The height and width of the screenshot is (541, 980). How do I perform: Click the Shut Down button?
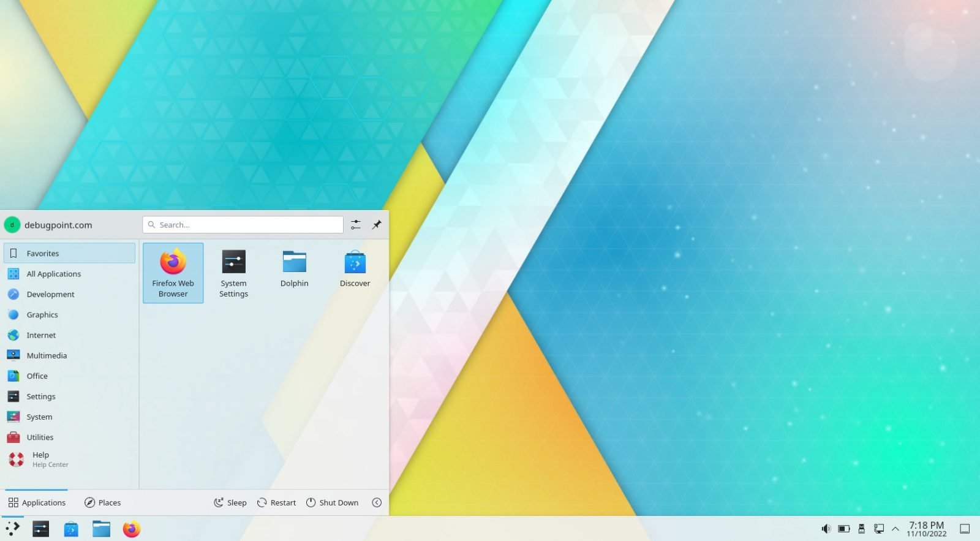coord(332,502)
